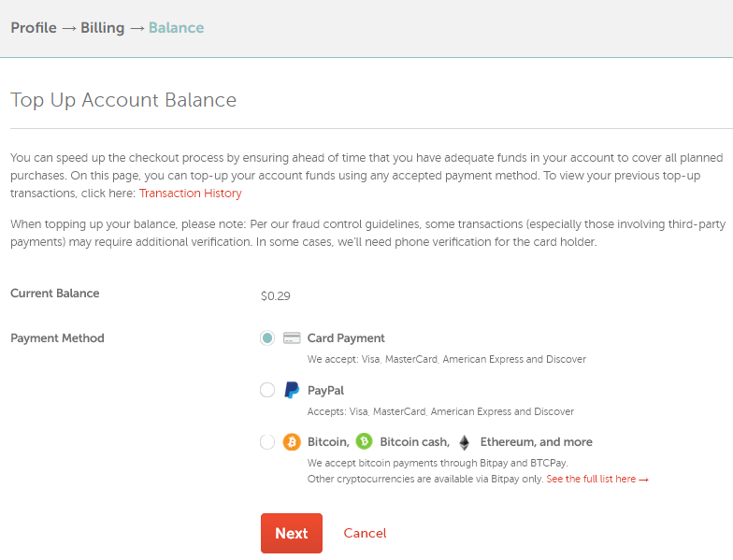Click the Cancel link
Viewport: 733px width, 560px height.
click(365, 533)
